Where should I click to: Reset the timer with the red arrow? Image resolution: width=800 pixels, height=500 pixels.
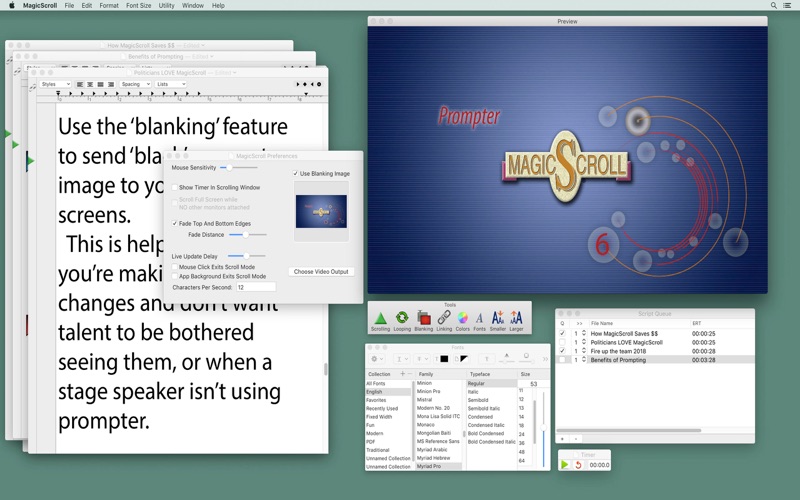578,465
